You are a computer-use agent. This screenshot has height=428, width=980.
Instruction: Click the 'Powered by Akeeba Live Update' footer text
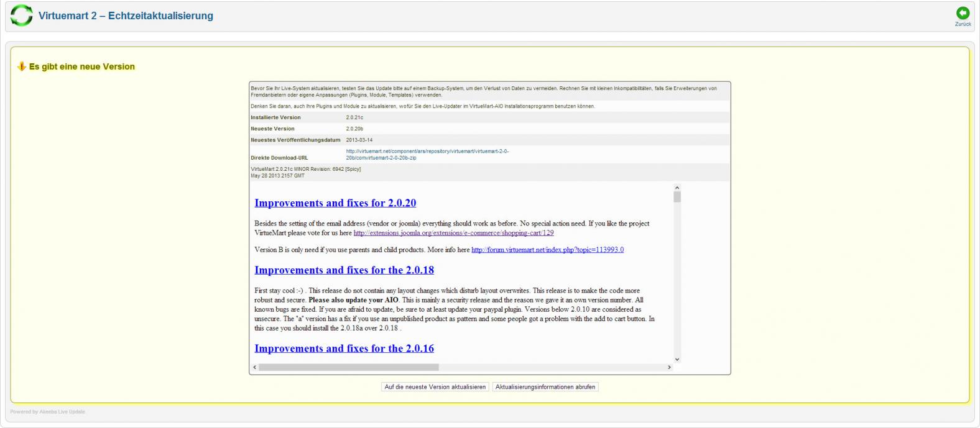pos(48,412)
